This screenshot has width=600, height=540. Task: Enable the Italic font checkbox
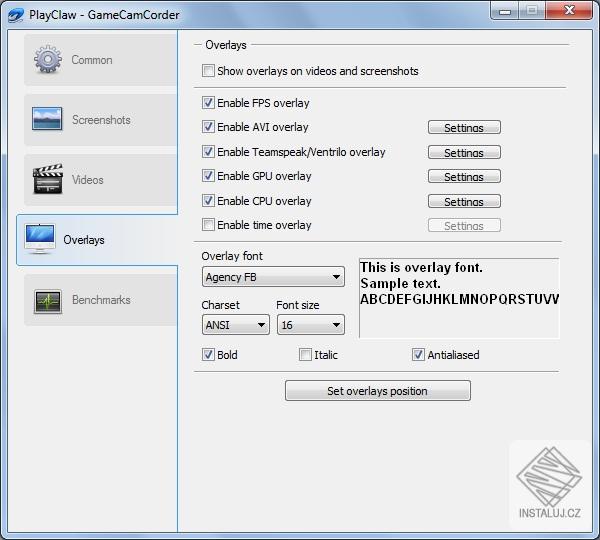[x=305, y=355]
